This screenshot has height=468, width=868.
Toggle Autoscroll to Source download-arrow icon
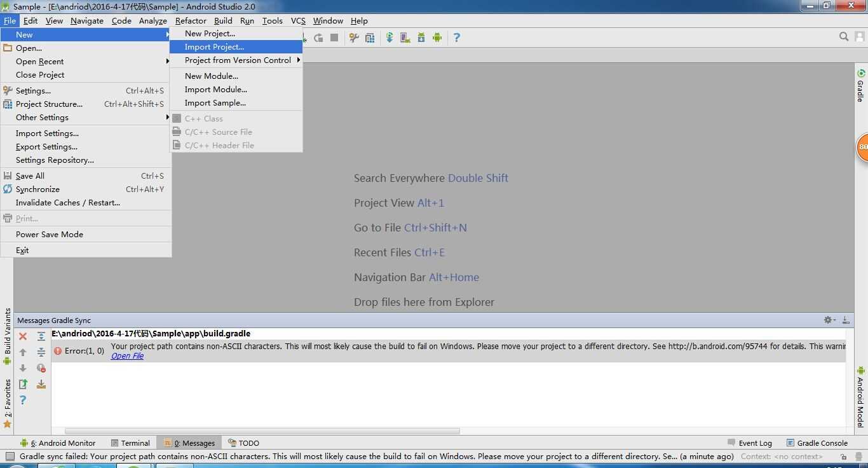point(41,384)
